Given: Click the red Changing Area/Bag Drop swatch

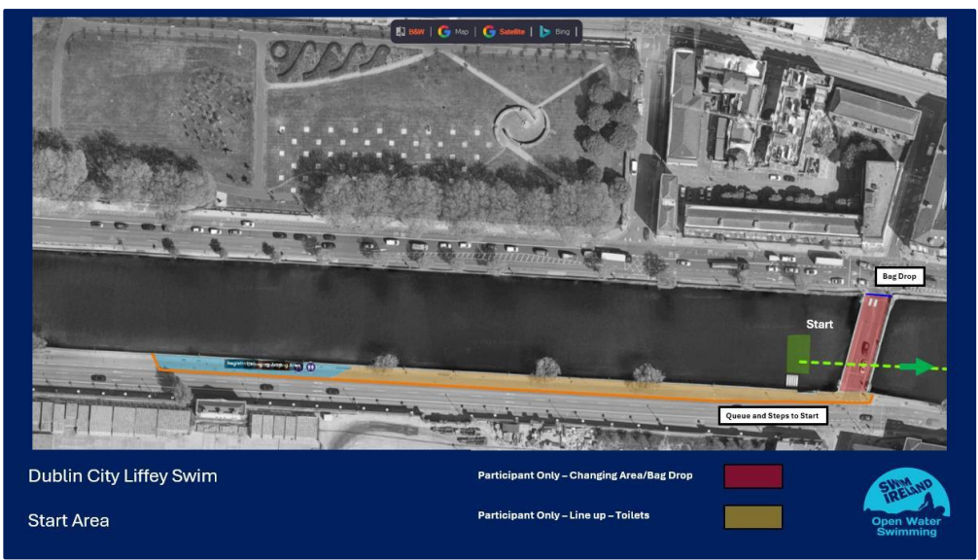Looking at the screenshot, I should click(752, 475).
